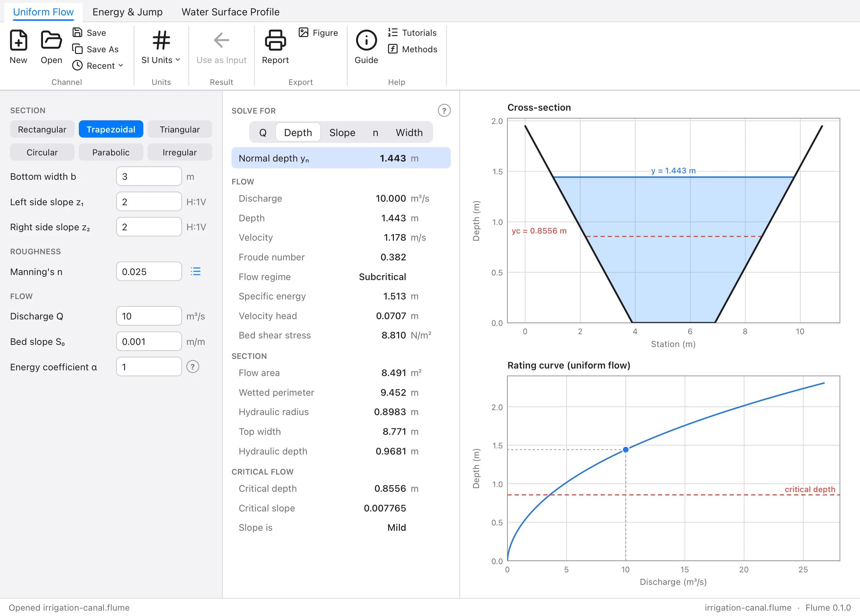Solve for Q discharge
This screenshot has height=616, width=860.
pos(262,133)
